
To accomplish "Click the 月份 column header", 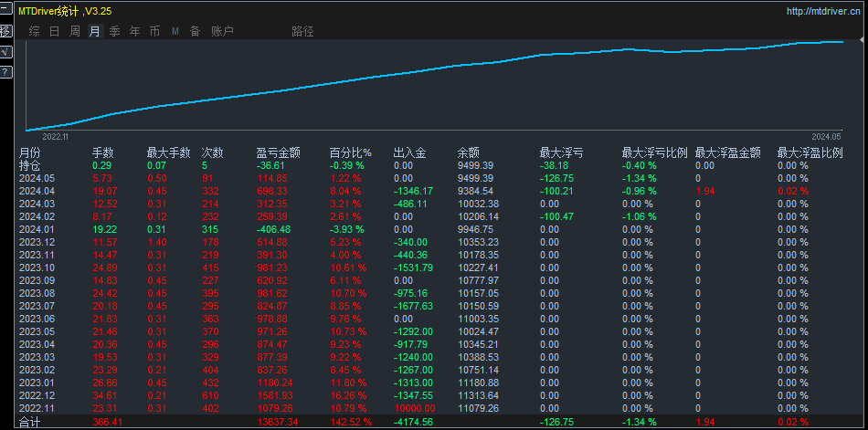I will click(x=29, y=152).
